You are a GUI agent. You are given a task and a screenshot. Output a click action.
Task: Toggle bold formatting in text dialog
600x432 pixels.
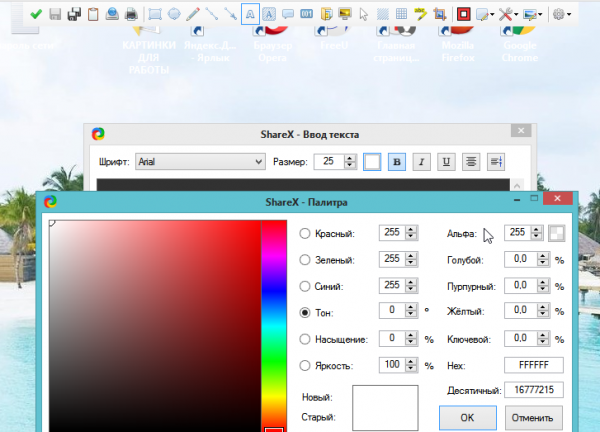click(397, 162)
